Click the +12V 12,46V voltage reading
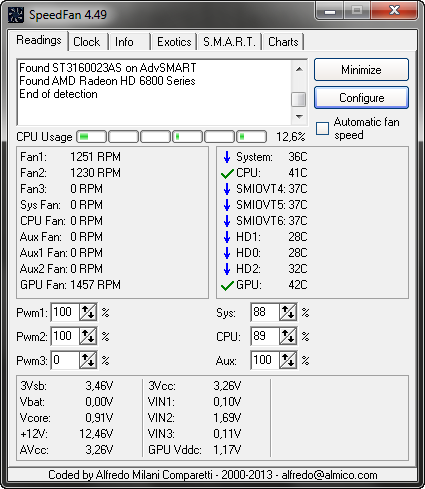Viewport: 425px width, 489px height. (66, 434)
